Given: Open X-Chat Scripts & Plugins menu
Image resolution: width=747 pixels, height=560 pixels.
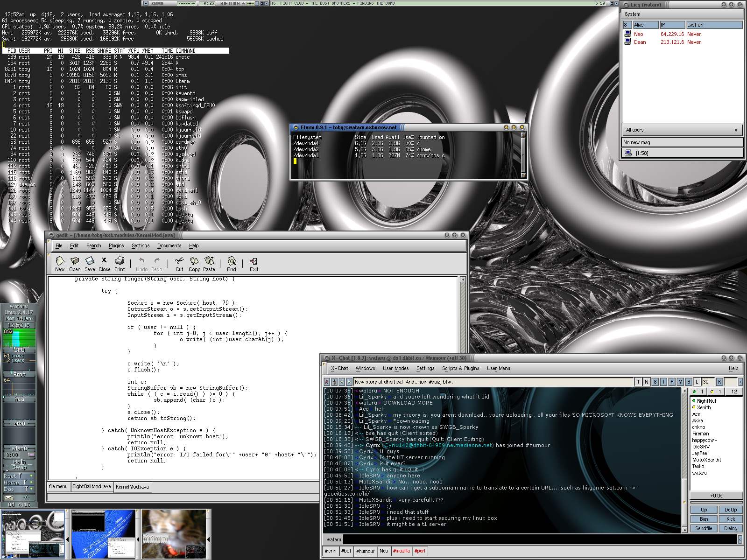Looking at the screenshot, I should (461, 368).
